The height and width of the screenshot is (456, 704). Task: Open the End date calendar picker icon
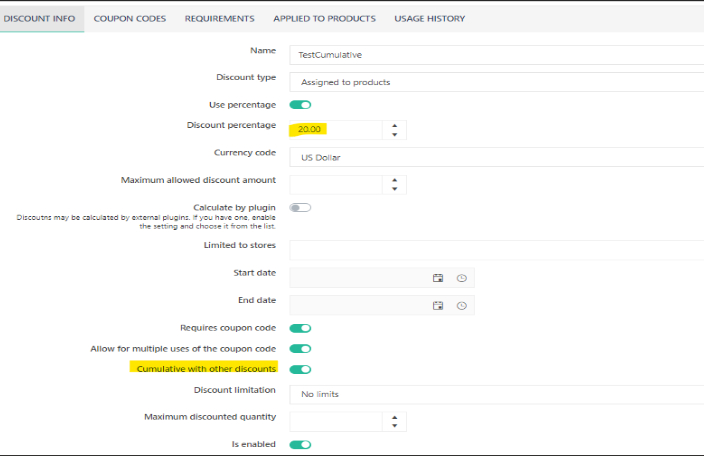coord(437,305)
